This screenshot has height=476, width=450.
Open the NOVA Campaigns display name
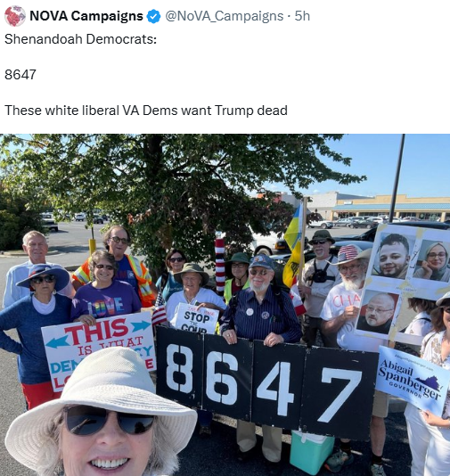(x=86, y=16)
